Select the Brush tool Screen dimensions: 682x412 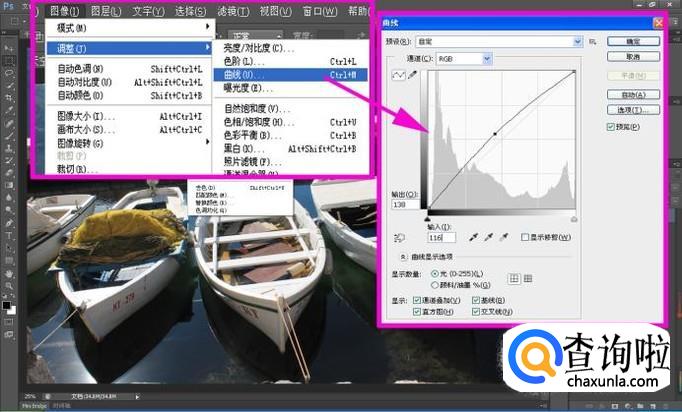[x=9, y=135]
